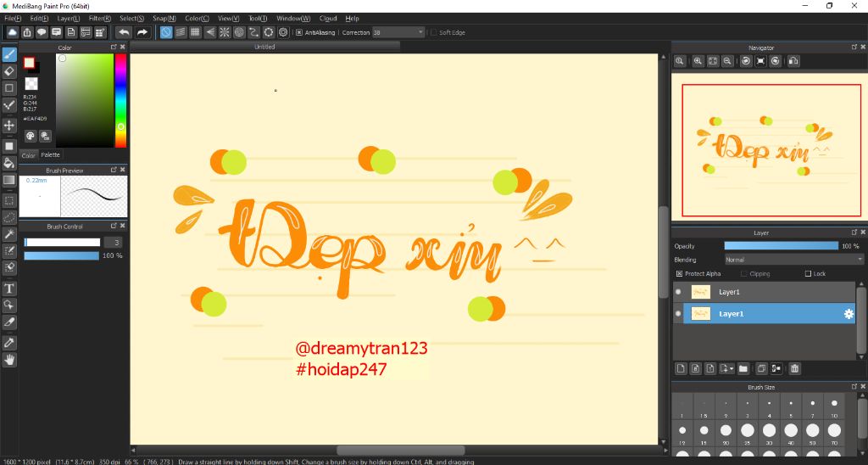
Task: Open the Blending mode dropdown
Action: click(793, 260)
